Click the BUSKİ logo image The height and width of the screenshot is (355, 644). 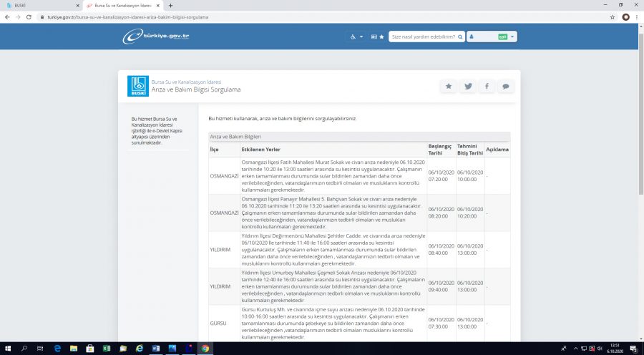click(138, 86)
